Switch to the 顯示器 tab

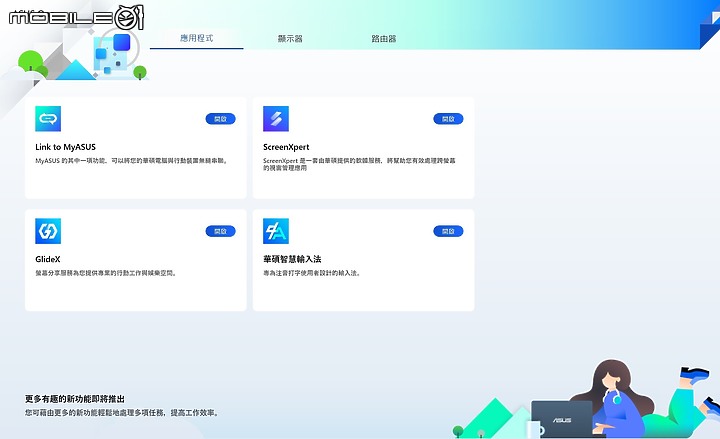pos(290,39)
